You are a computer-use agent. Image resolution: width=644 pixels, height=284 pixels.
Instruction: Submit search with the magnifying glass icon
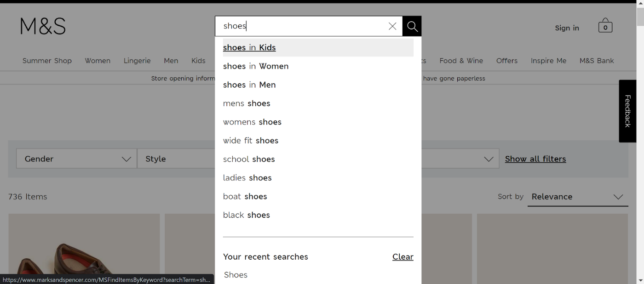click(x=412, y=26)
